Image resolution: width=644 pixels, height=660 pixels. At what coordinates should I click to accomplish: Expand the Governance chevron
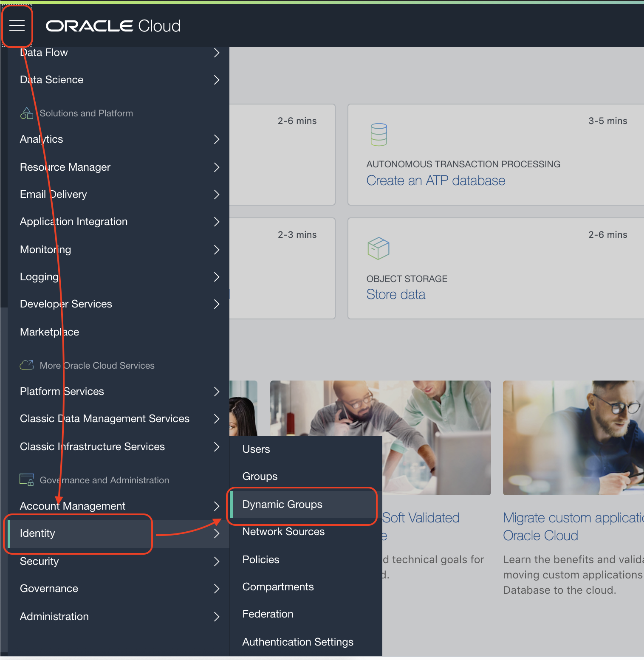pos(217,589)
